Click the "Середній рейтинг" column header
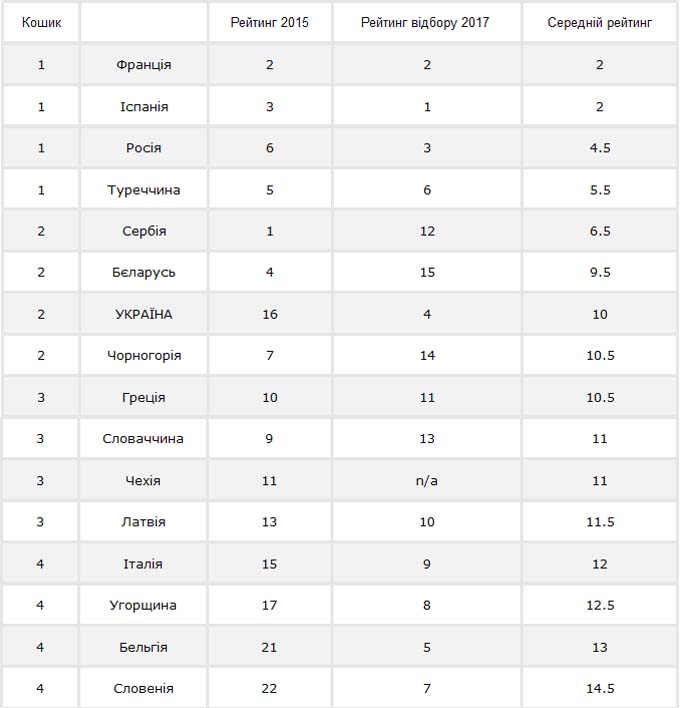This screenshot has height=708, width=680. (x=600, y=22)
